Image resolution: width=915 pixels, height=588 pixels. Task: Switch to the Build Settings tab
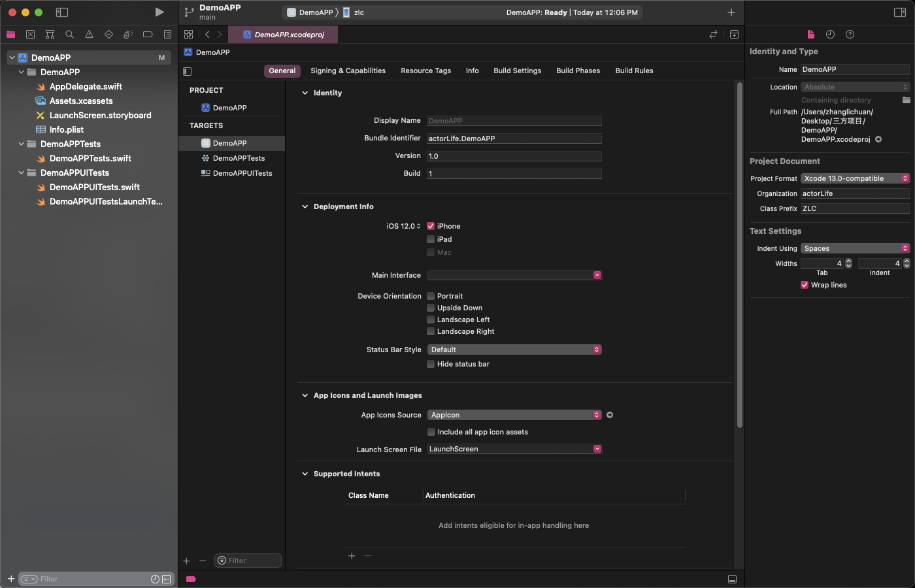(517, 71)
